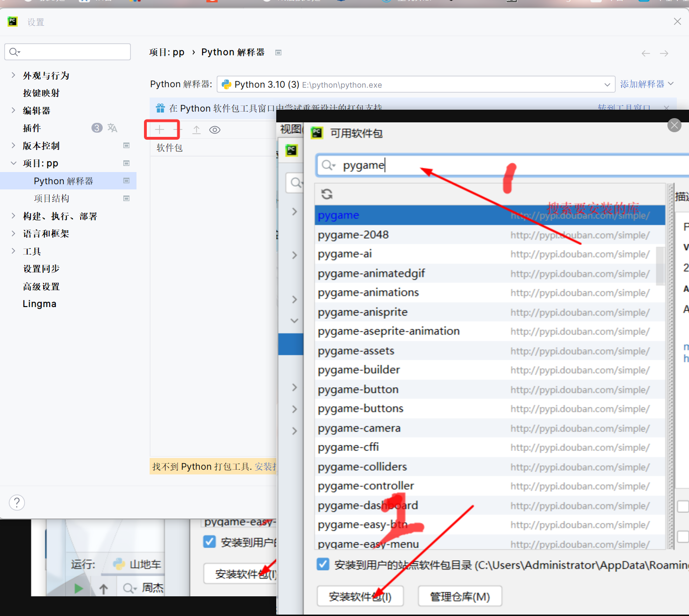
Task: Expand the 外观与行为 settings section
Action: [x=13, y=75]
